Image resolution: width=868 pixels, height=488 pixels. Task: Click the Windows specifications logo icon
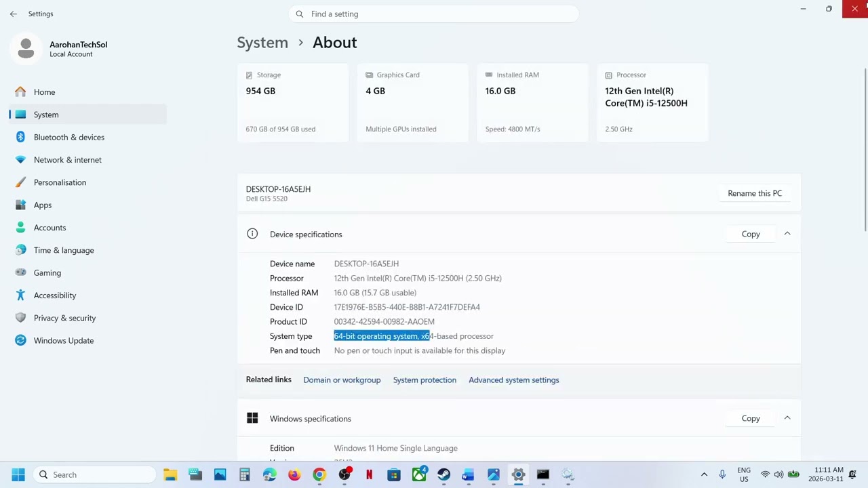coord(252,418)
